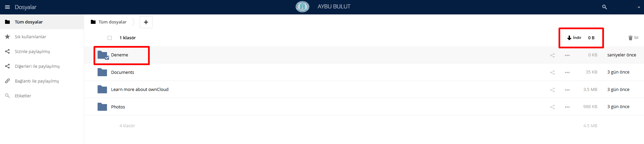Click the share icon for Deneme folder
The image size is (644, 144).
pos(552,55)
